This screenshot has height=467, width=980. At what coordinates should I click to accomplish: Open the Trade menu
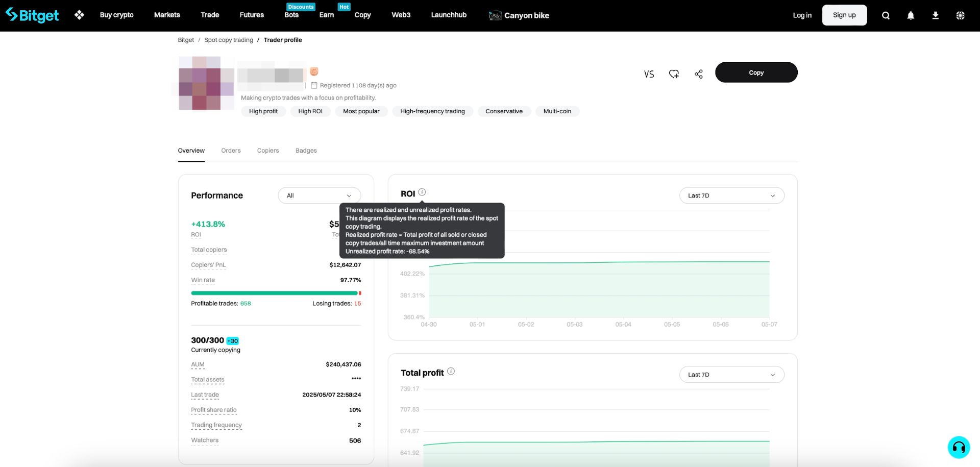click(210, 15)
